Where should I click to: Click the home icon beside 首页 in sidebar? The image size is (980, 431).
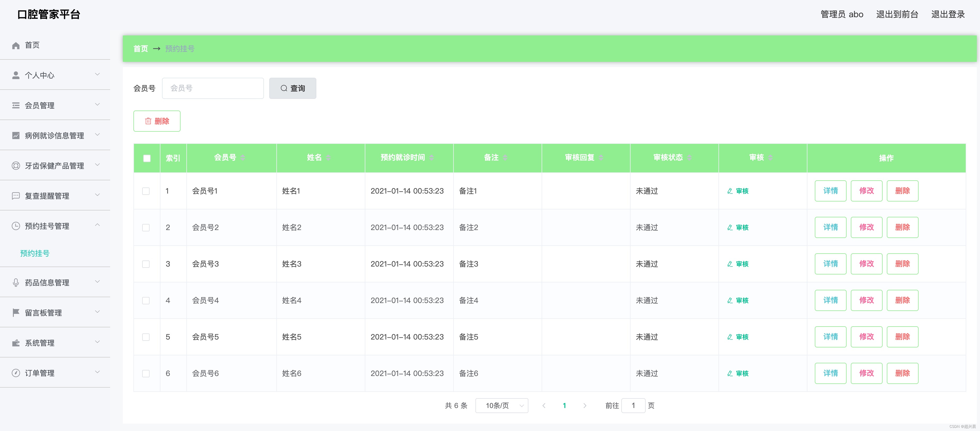tap(16, 45)
